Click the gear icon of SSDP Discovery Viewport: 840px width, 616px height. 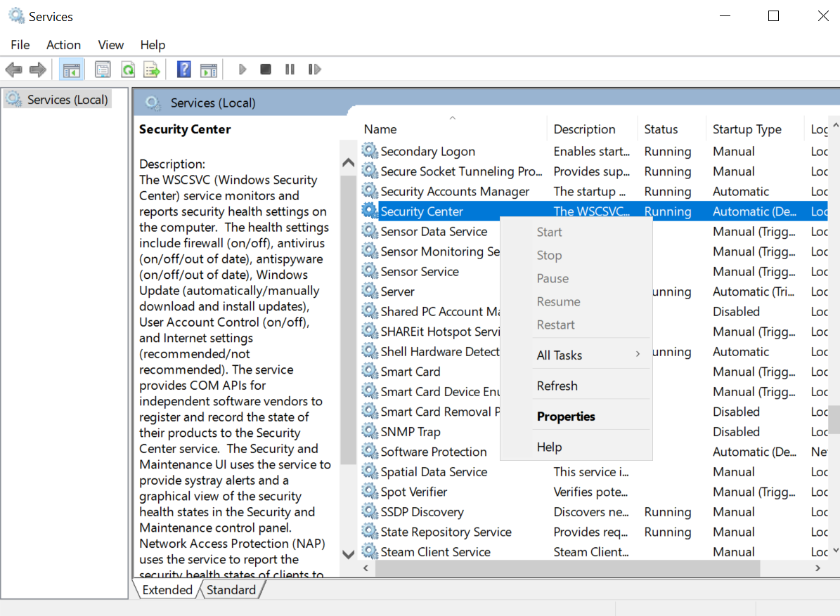click(x=370, y=511)
